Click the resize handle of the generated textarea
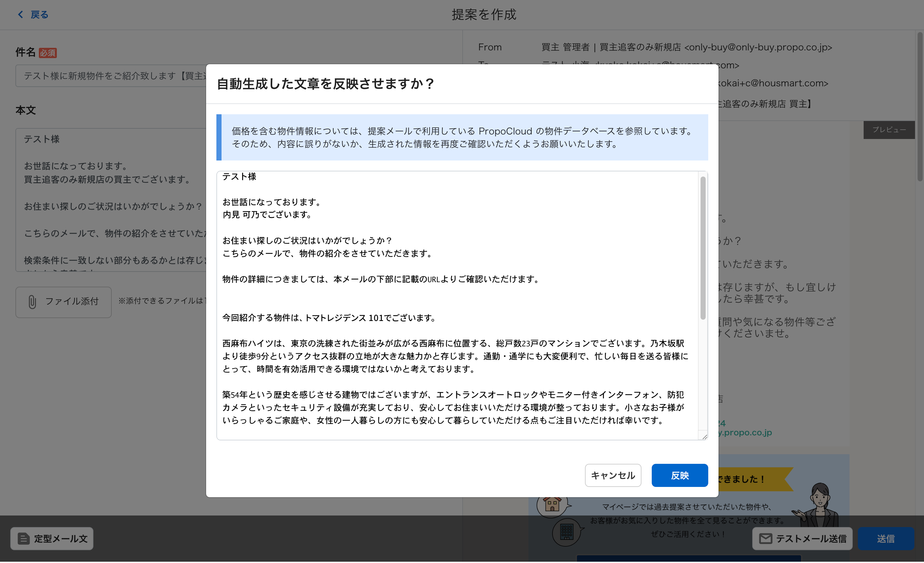Viewport: 924px width, 563px height. coord(704,437)
